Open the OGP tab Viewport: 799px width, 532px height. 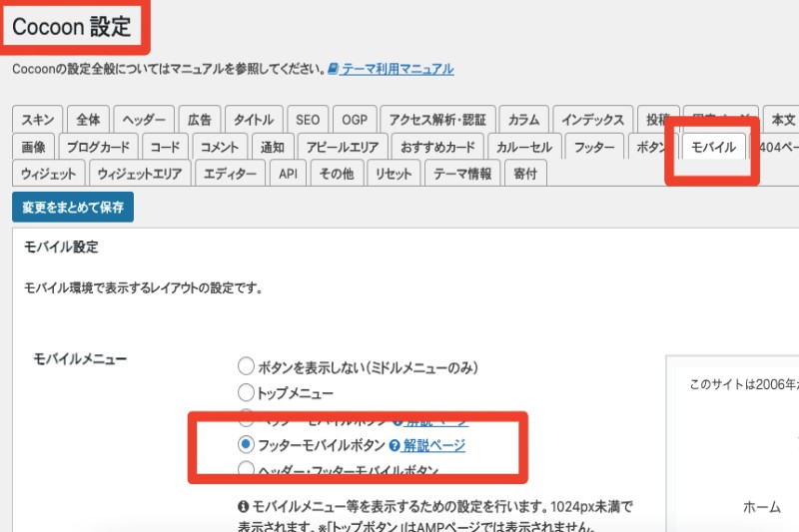point(353,119)
